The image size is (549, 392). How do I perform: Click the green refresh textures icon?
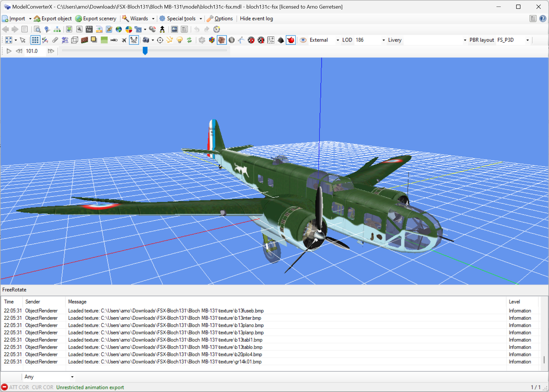pos(189,40)
